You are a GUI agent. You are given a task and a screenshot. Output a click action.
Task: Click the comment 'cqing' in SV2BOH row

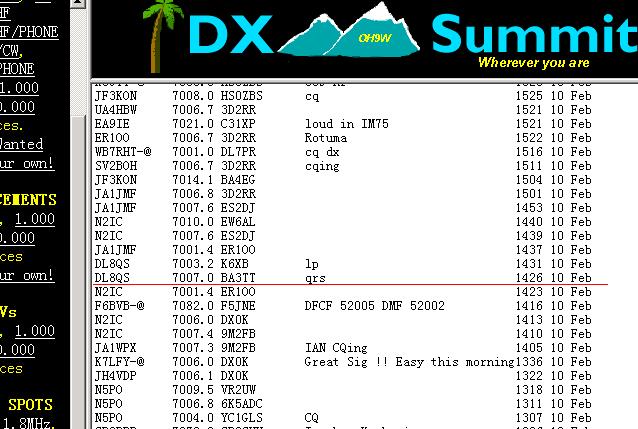click(x=322, y=166)
